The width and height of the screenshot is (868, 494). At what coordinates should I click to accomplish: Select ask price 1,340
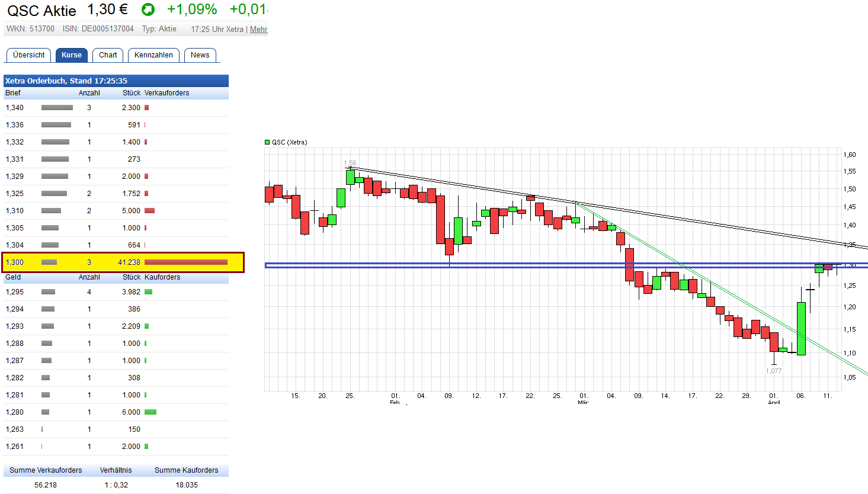click(15, 108)
